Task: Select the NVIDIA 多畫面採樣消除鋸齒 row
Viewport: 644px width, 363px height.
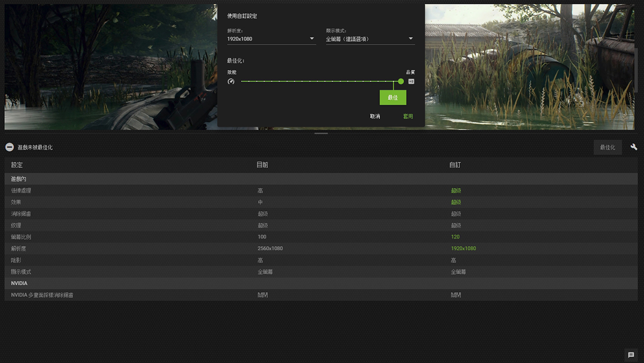Action: pyautogui.click(x=42, y=295)
